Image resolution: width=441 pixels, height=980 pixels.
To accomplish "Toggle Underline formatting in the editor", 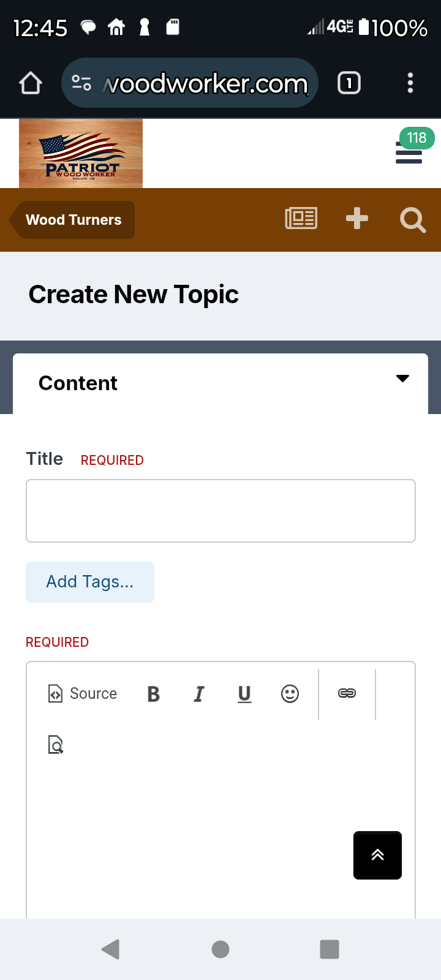I will [244, 694].
